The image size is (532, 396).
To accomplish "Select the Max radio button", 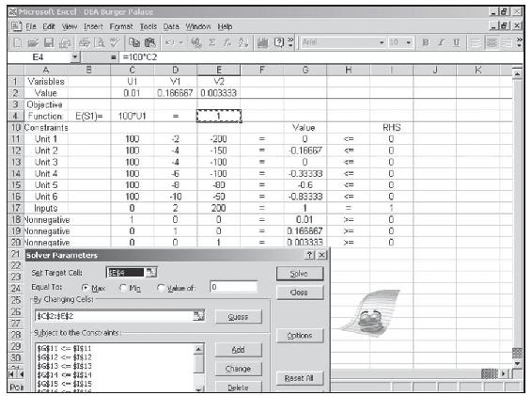I will [85, 288].
